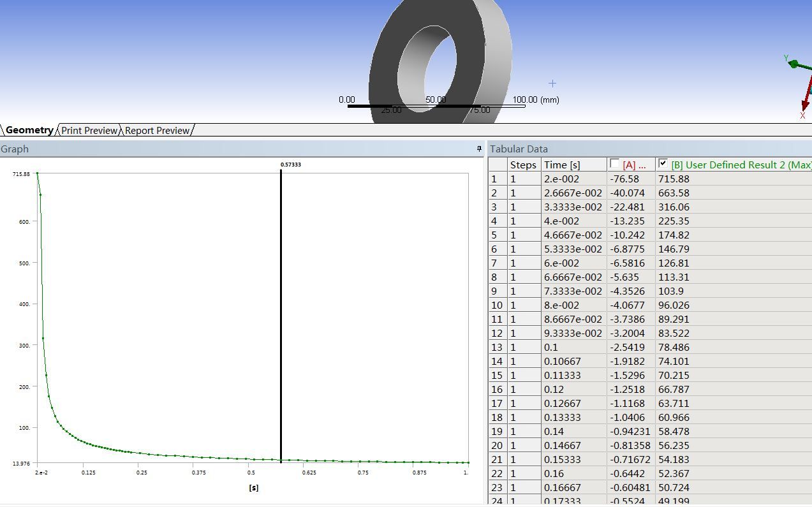
Task: Enable the [A] result column checkbox
Action: [614, 164]
